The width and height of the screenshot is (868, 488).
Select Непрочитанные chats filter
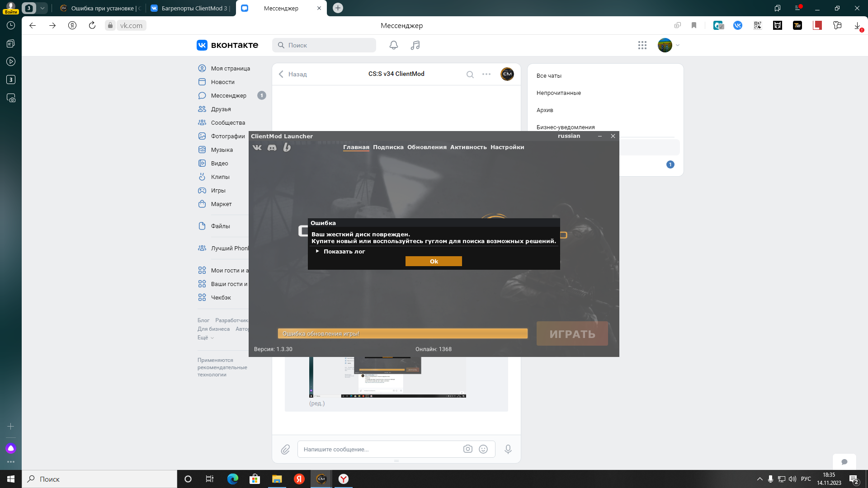pyautogui.click(x=558, y=93)
